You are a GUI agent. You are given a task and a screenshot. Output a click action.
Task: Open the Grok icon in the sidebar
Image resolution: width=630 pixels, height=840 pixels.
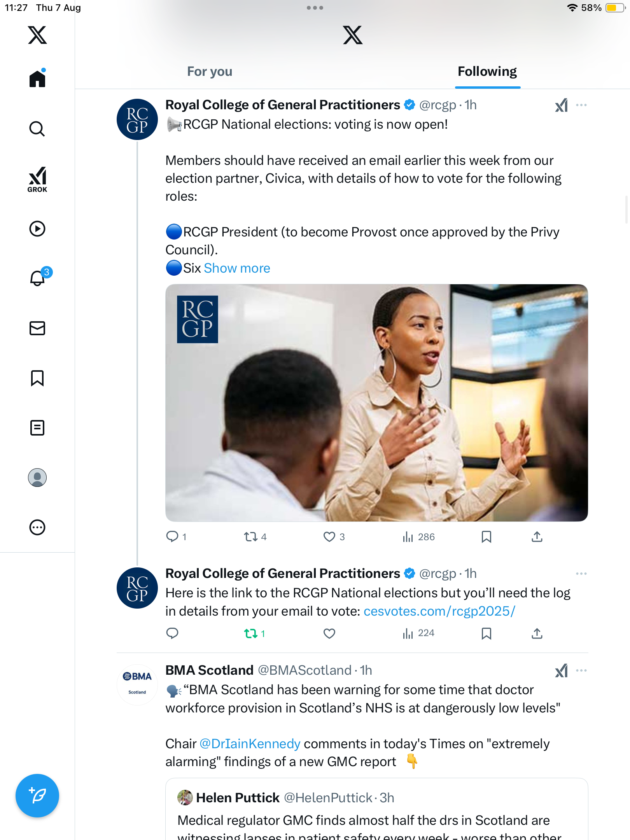click(37, 179)
